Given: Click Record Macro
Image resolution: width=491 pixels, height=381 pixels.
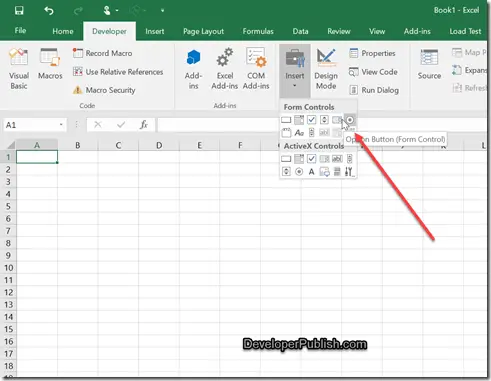Looking at the screenshot, I should (103, 53).
